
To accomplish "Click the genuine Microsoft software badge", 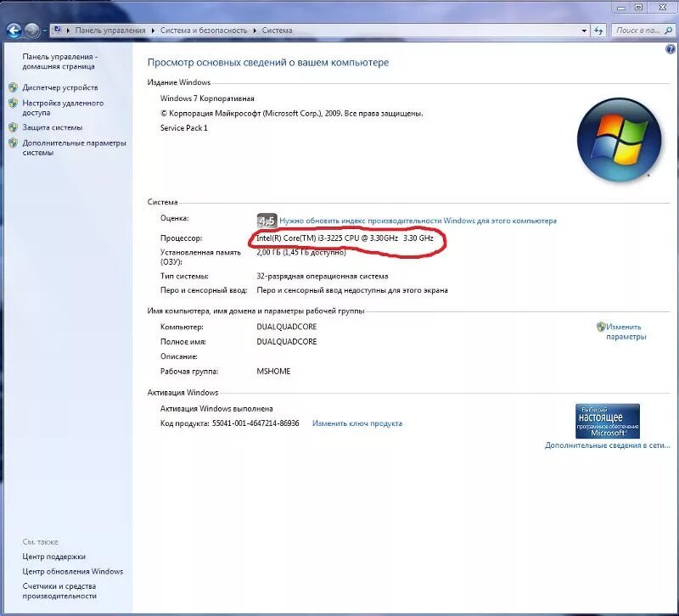I will pyautogui.click(x=607, y=421).
